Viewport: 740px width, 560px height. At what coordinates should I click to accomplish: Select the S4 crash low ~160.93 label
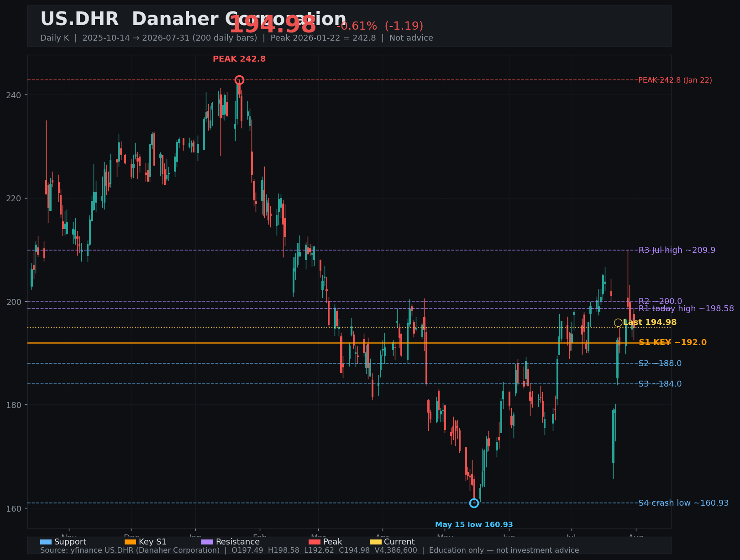pos(683,503)
